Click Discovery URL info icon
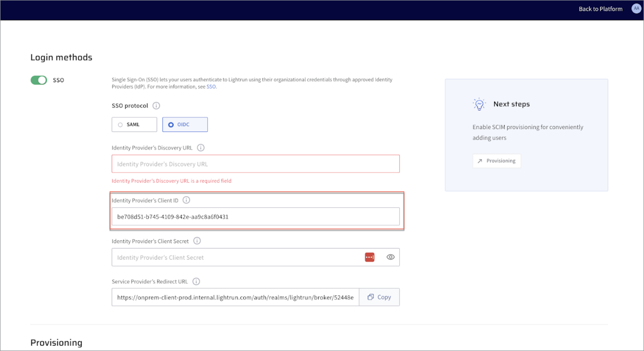This screenshot has width=644, height=351. point(200,148)
